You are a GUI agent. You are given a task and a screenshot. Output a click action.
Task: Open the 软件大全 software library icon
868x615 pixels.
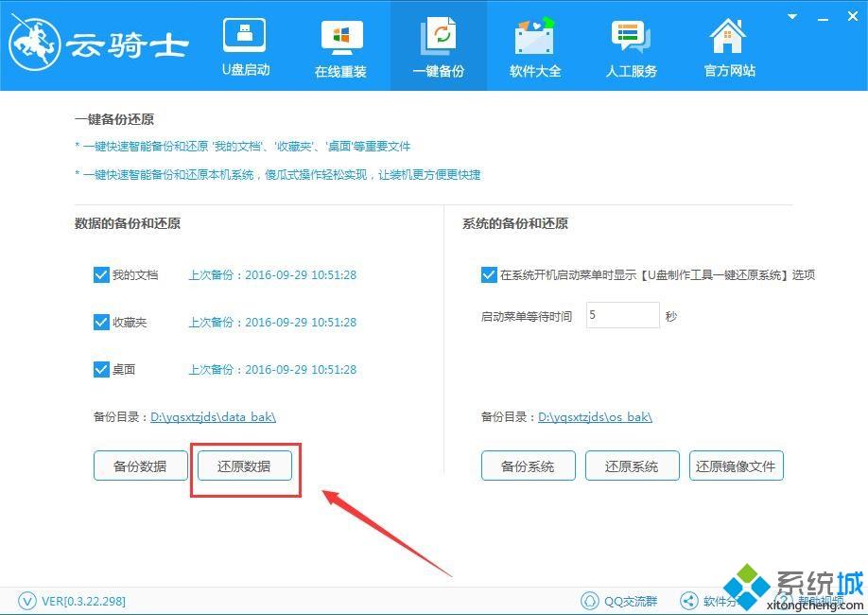point(535,38)
